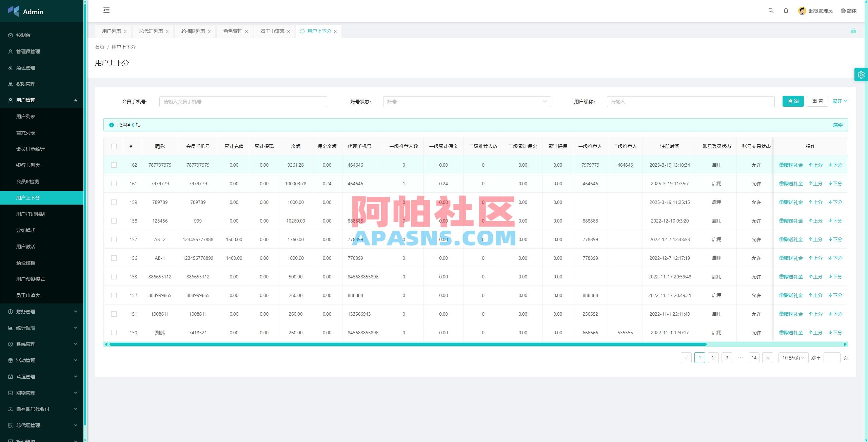Check the select-all checkbox in table header

[114, 146]
